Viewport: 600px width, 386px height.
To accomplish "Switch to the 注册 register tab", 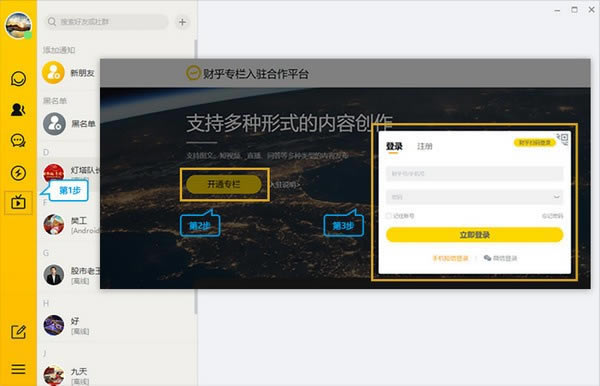I will (424, 146).
